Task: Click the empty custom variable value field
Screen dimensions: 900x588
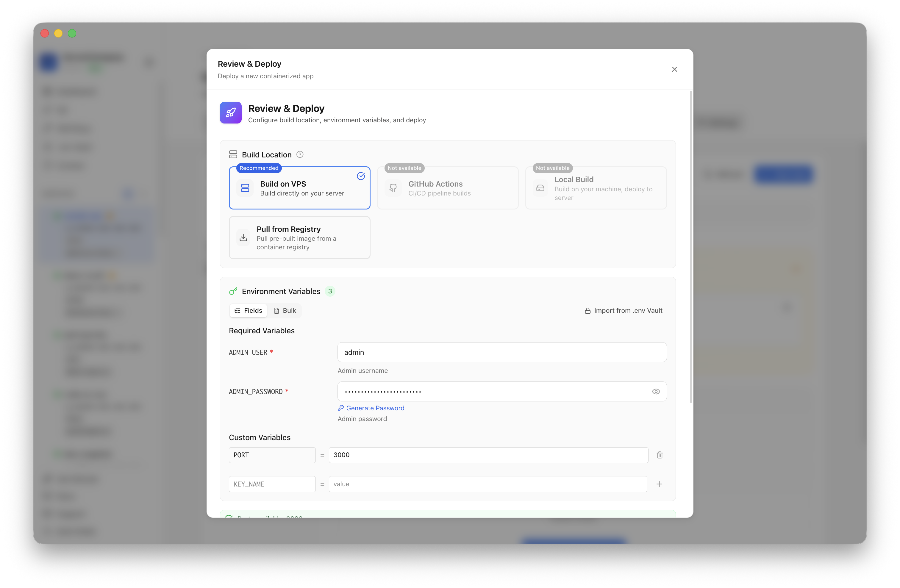Action: click(x=488, y=484)
